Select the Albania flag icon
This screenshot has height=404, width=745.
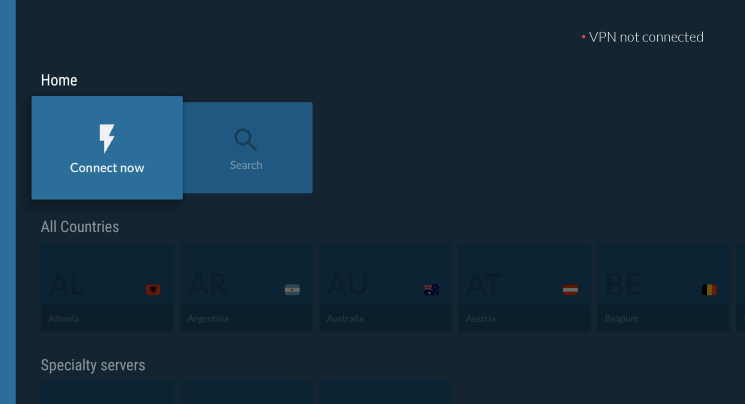153,290
